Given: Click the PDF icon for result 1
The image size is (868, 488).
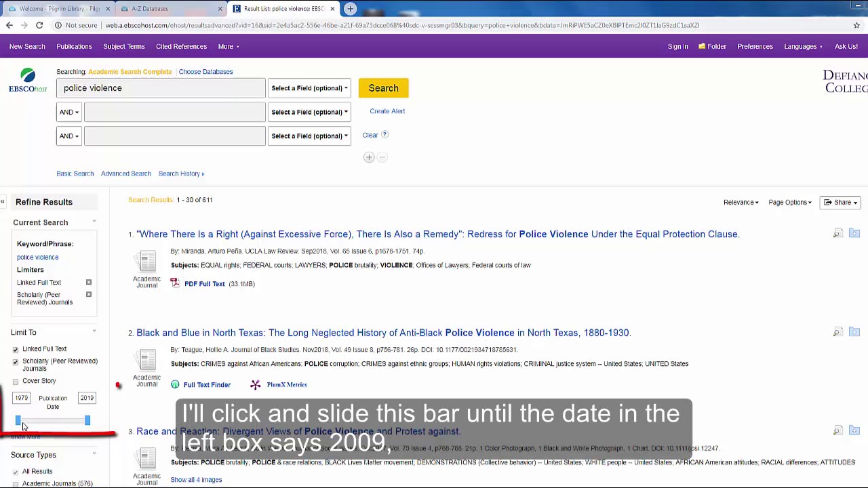Looking at the screenshot, I should (175, 283).
